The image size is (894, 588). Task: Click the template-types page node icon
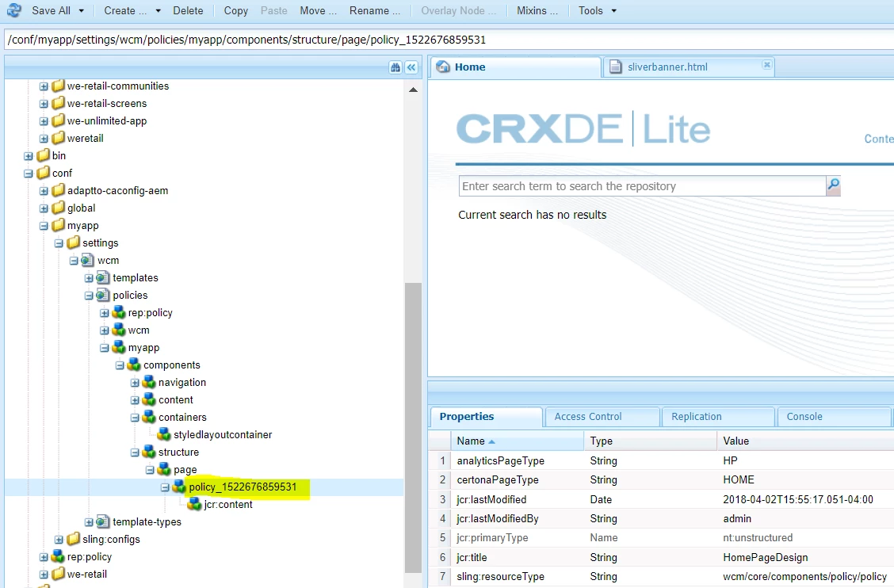click(x=103, y=522)
